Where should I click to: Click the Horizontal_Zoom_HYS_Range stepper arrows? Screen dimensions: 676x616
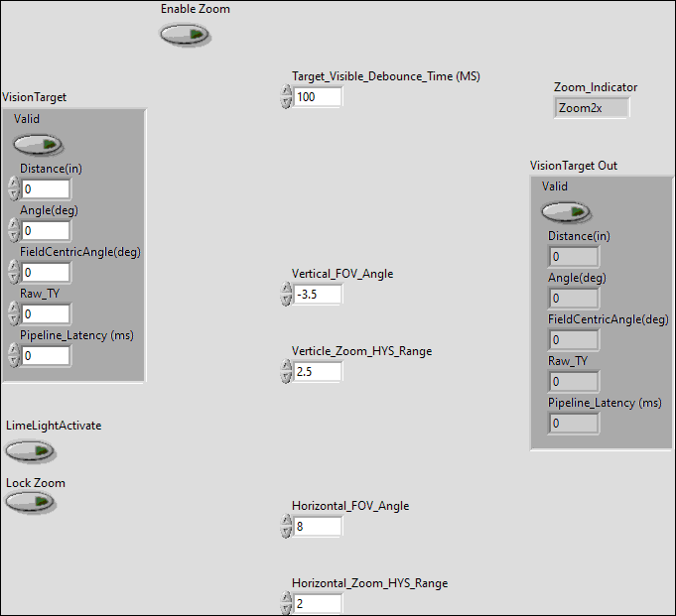287,604
